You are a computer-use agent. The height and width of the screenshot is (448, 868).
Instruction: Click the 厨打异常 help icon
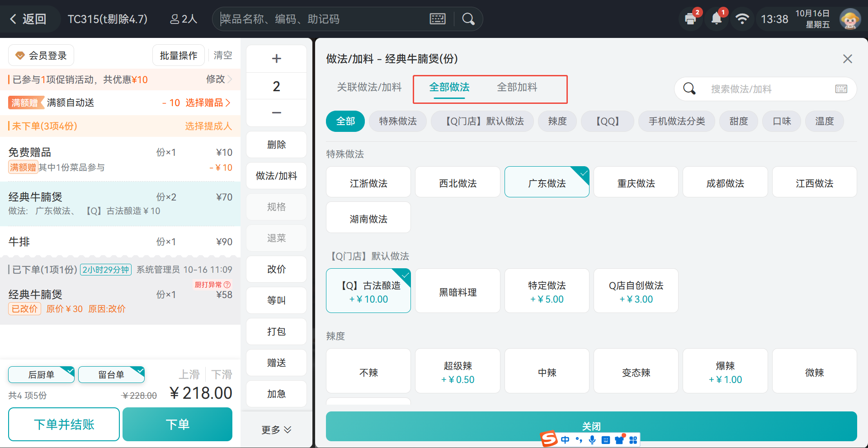pyautogui.click(x=227, y=285)
